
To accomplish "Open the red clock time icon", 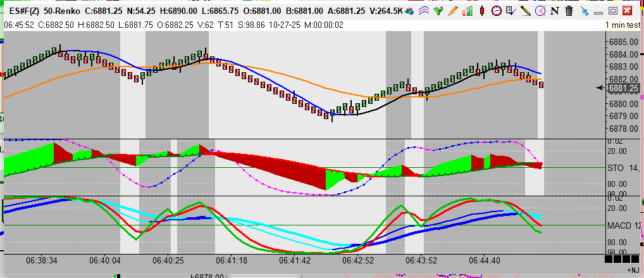I will (497, 11).
